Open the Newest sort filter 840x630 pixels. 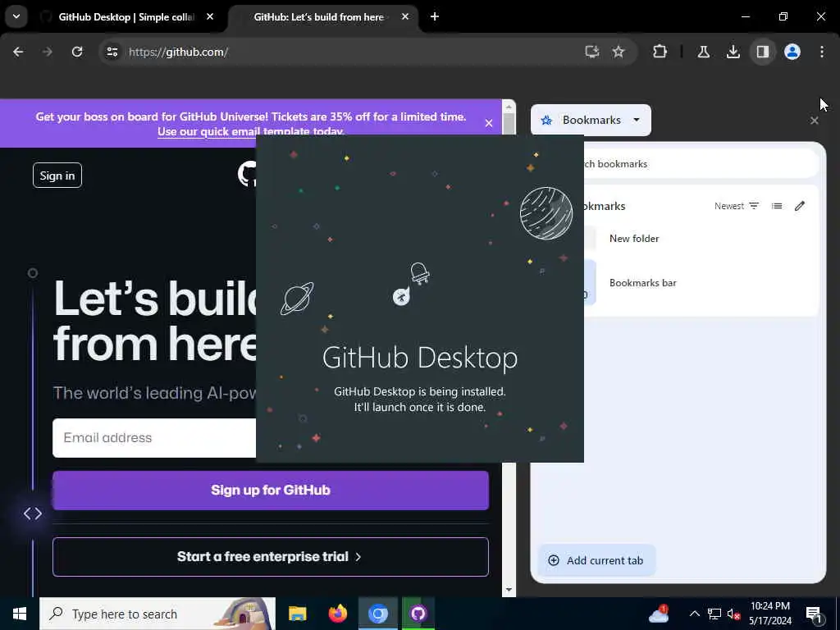[x=737, y=206]
